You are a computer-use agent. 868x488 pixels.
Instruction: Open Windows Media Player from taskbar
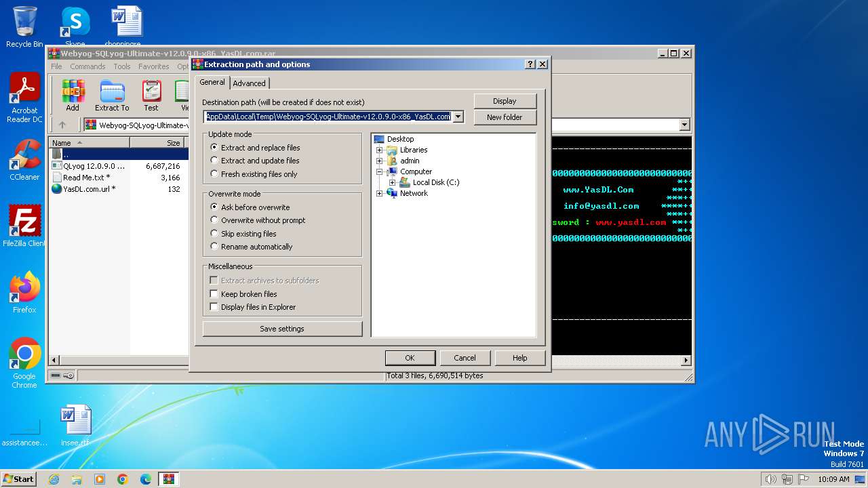click(100, 479)
